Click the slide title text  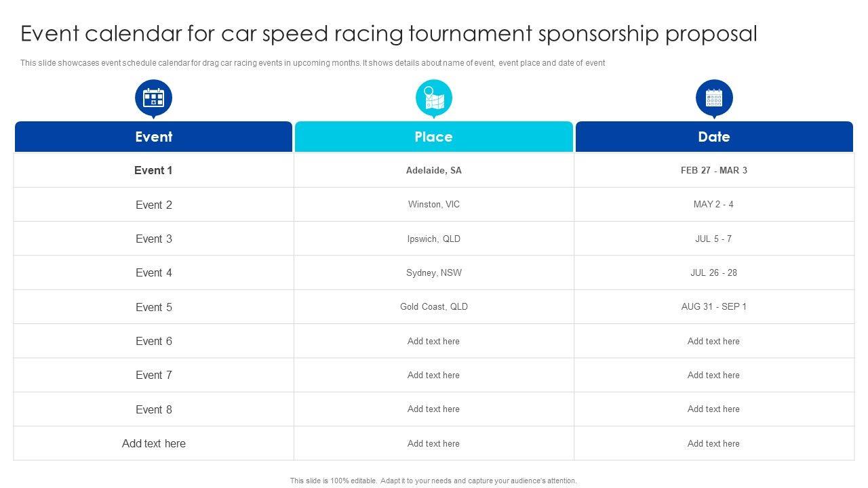pos(389,33)
